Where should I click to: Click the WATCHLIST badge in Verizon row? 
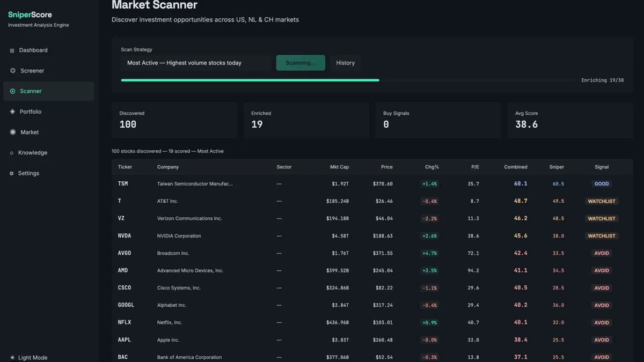602,218
